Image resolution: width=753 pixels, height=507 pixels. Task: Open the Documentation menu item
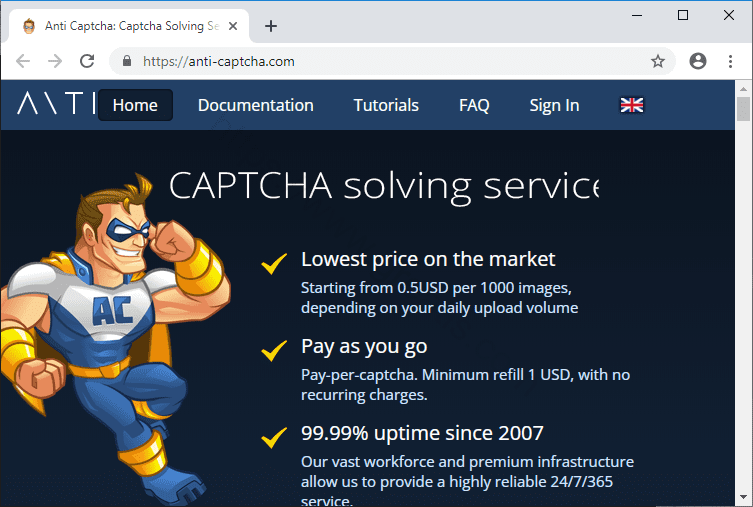[255, 105]
